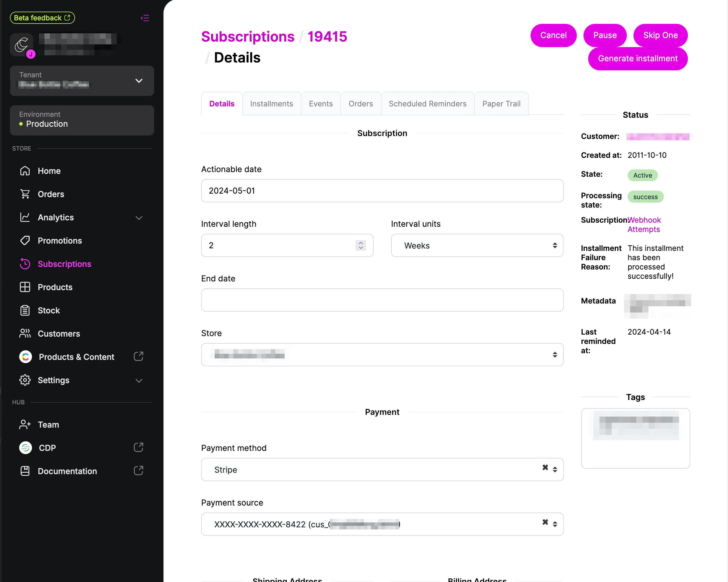Open the Products grid icon
Image resolution: width=728 pixels, height=582 pixels.
25,287
